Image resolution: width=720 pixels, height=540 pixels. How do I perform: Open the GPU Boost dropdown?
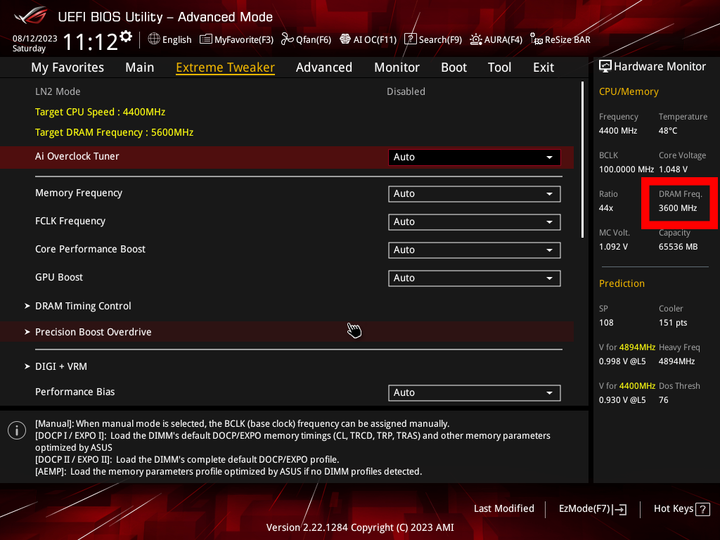(x=474, y=278)
